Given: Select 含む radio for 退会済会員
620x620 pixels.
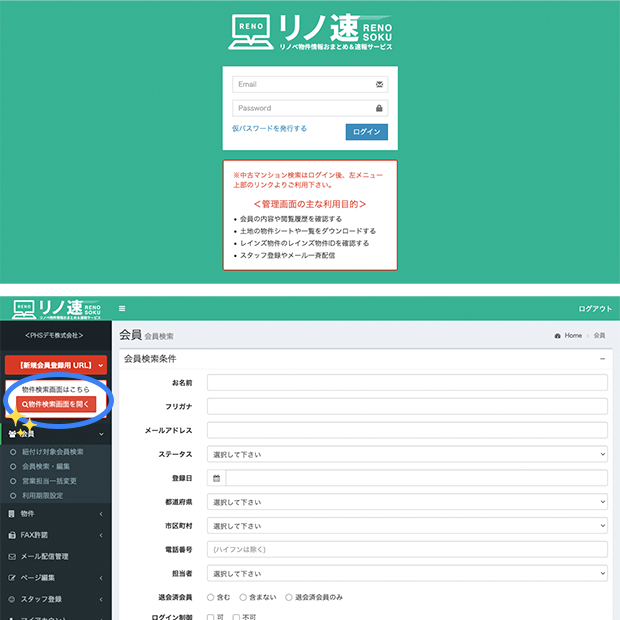Looking at the screenshot, I should [211, 597].
